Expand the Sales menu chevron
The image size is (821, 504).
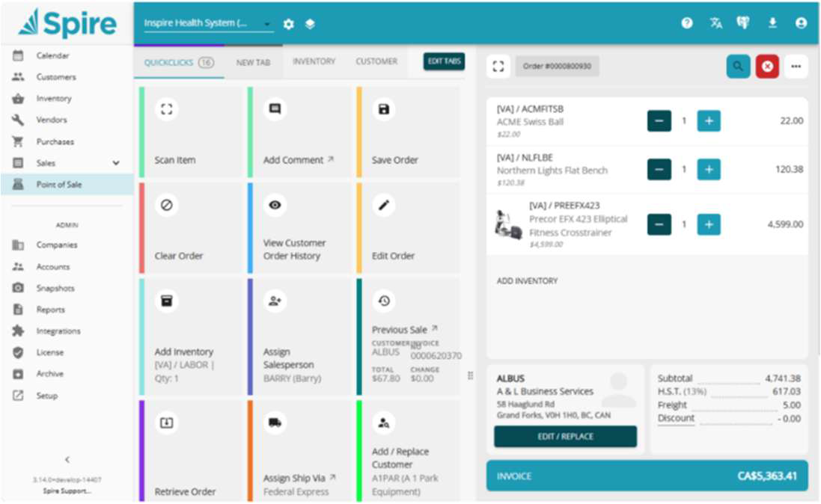pos(116,163)
